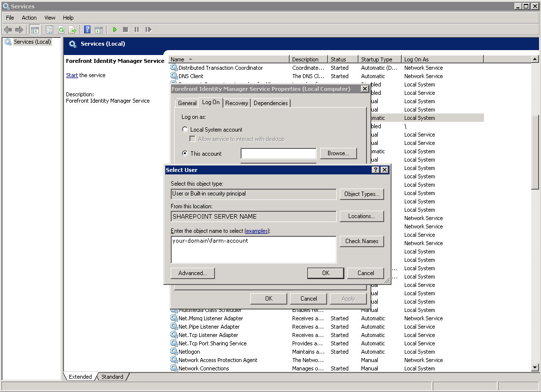Sort services by the Status column header
Viewport: 541px width, 392px height.
[x=343, y=59]
